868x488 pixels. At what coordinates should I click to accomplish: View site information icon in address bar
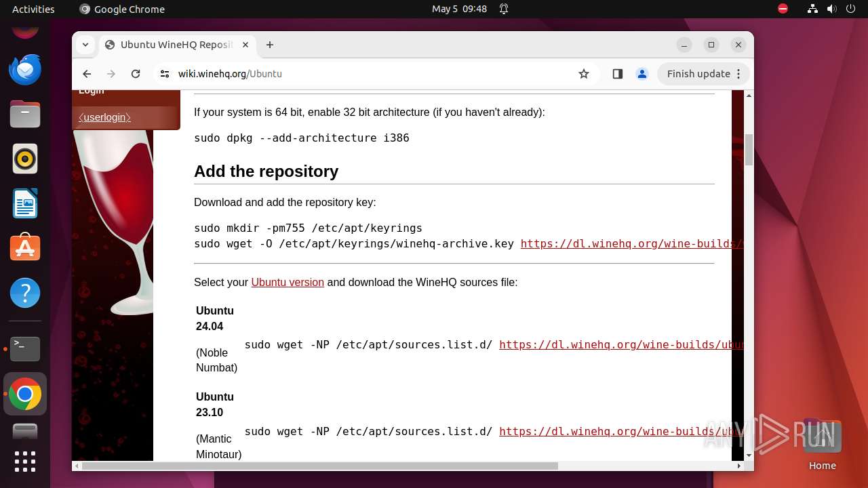click(163, 74)
